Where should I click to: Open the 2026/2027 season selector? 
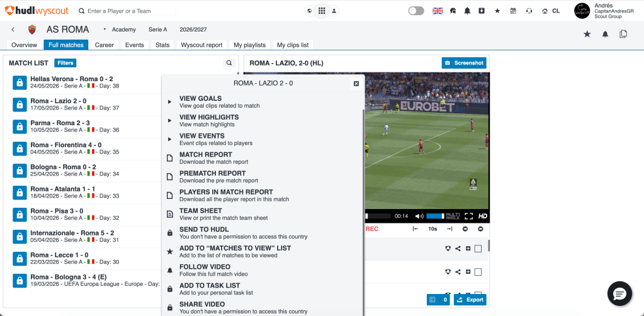pyautogui.click(x=193, y=30)
